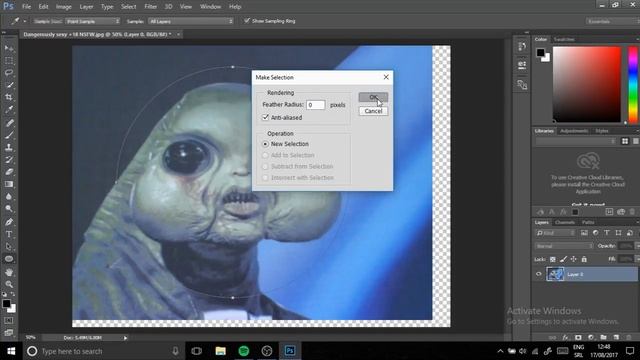This screenshot has height=360, width=640.
Task: Open the layer blend mode dropdown
Action: coord(564,246)
